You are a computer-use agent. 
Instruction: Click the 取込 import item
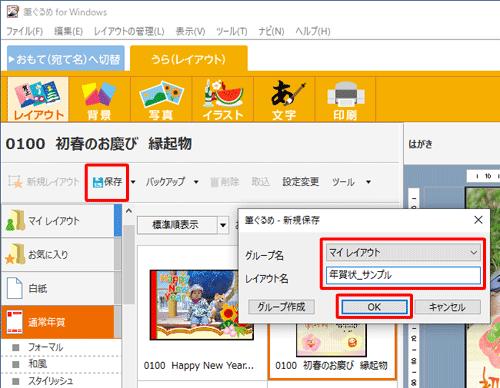[x=260, y=182]
